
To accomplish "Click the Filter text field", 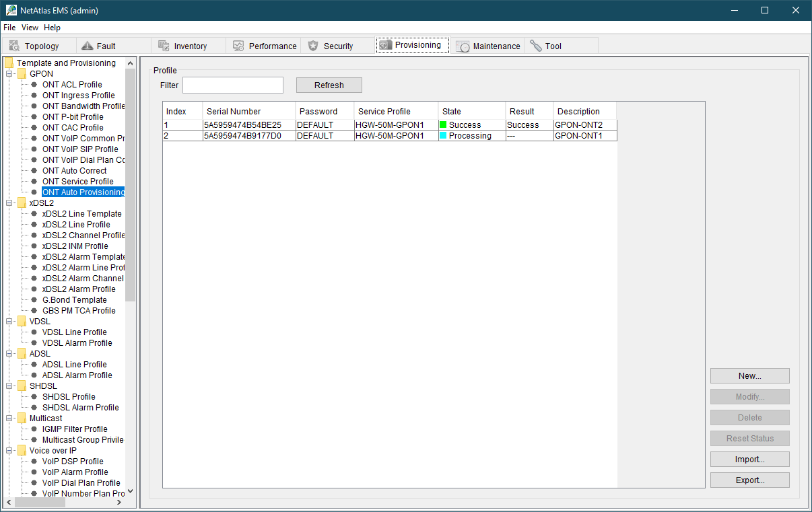I will pos(232,85).
